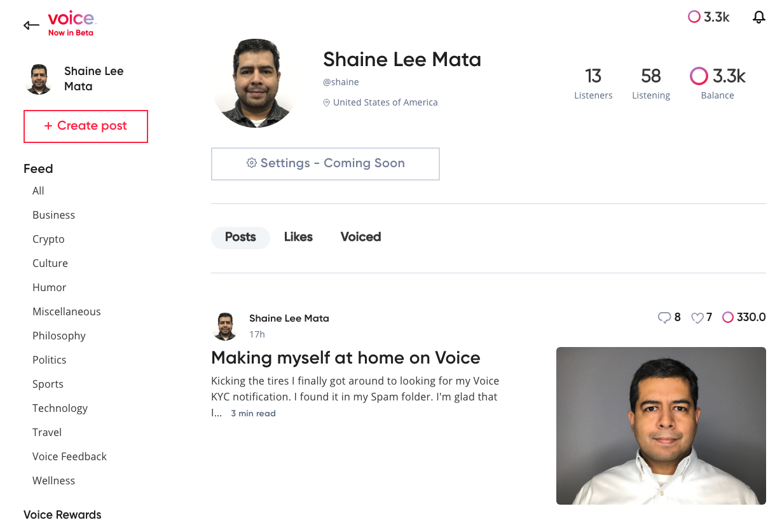Viewport: 782px width, 532px height.
Task: Click United States of America location text
Action: tap(385, 102)
